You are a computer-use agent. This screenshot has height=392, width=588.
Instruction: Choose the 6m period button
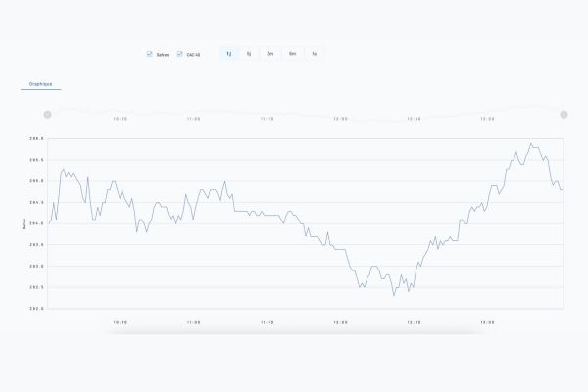(292, 54)
